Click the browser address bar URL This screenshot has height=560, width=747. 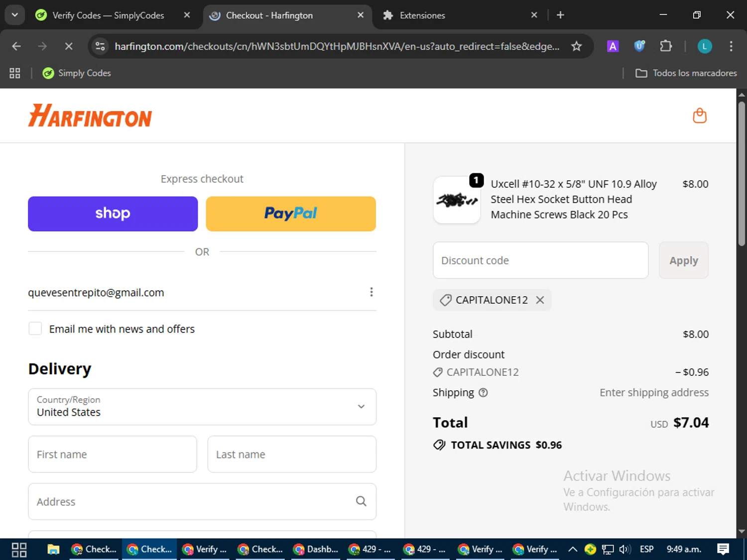coord(337,46)
